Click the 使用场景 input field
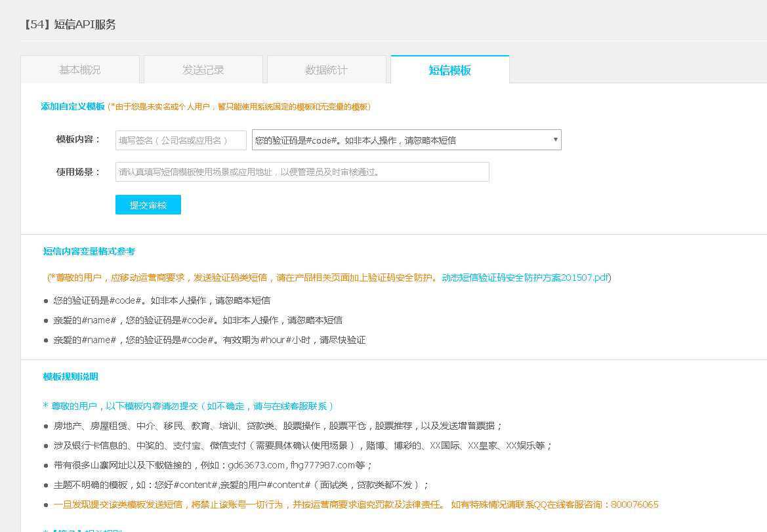The height and width of the screenshot is (532, 767). coord(302,172)
